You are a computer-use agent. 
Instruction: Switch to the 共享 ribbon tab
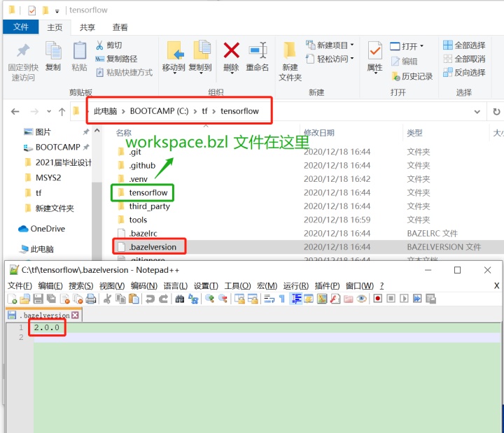coord(87,27)
